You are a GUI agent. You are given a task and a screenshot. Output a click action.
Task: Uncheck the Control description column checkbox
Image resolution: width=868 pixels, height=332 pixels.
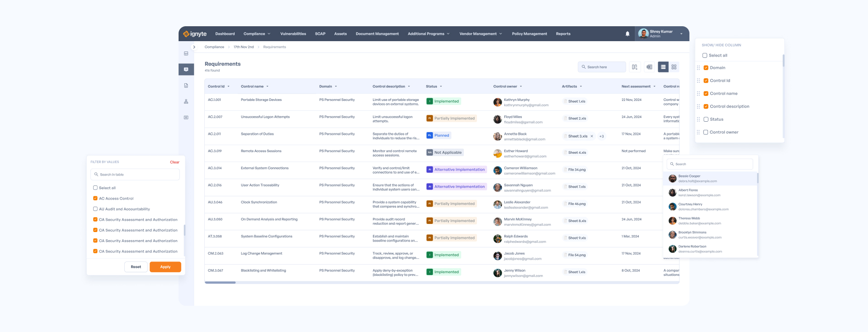click(x=706, y=106)
